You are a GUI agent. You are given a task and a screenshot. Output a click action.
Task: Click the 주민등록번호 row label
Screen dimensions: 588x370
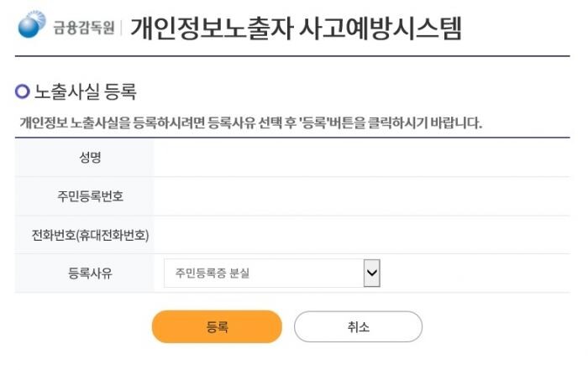tap(84, 196)
